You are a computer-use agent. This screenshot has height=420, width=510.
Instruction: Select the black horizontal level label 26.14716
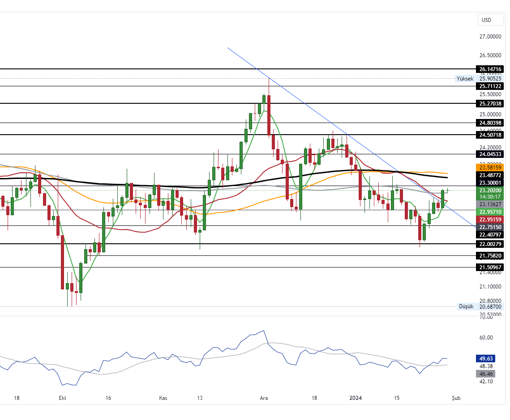(490, 69)
